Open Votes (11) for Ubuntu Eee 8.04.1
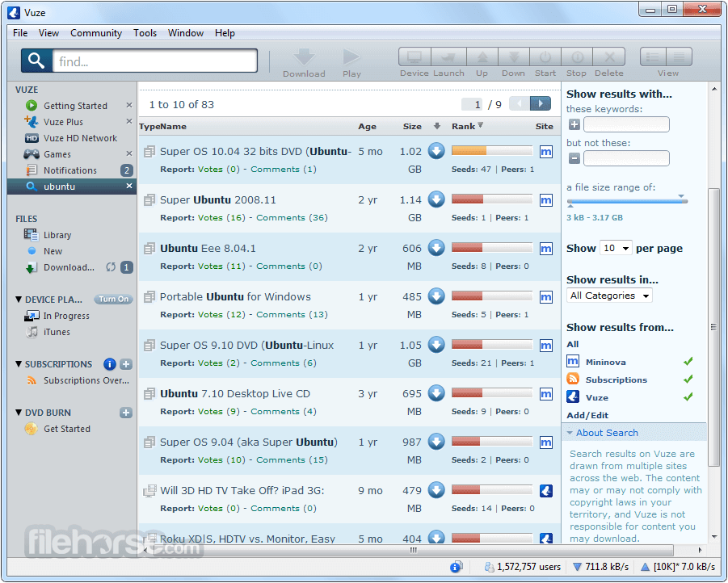This screenshot has height=583, width=728. coord(221,266)
